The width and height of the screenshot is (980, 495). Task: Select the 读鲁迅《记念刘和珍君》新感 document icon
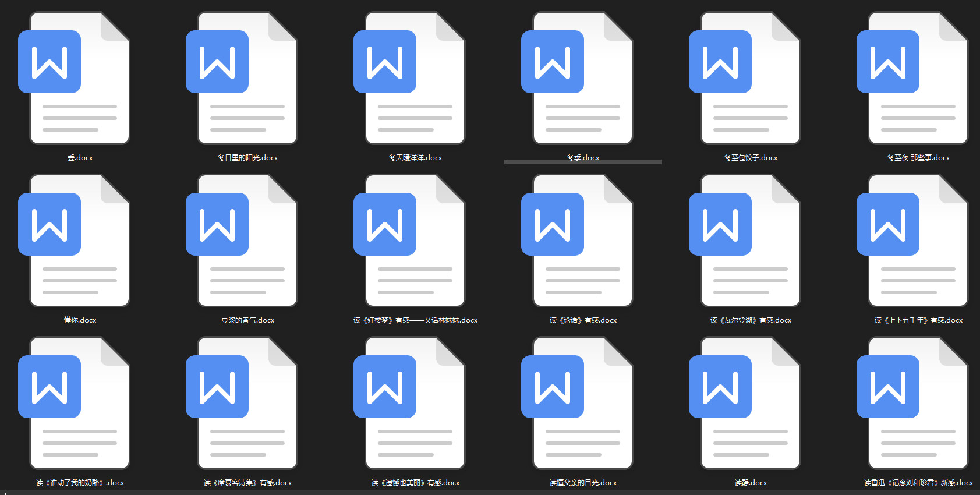pyautogui.click(x=912, y=403)
